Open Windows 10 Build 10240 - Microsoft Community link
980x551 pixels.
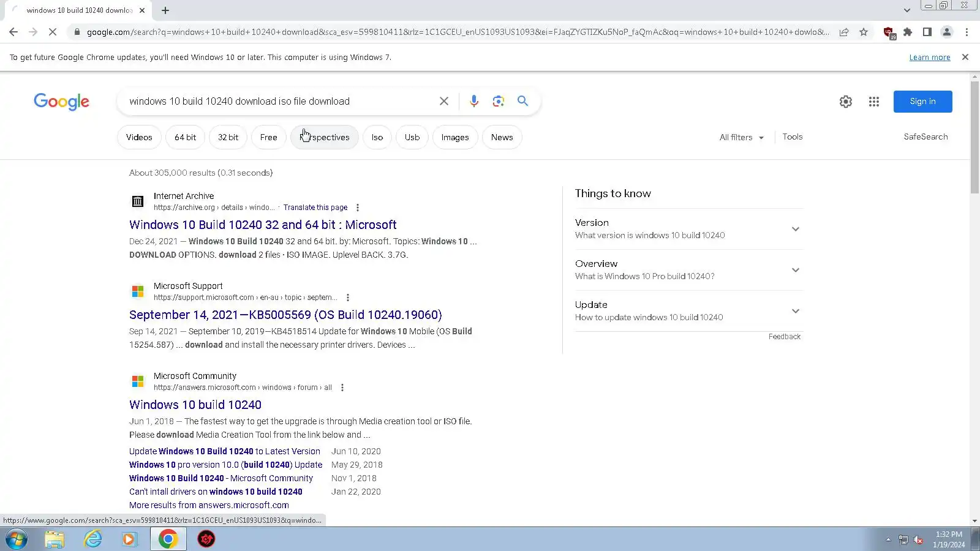point(221,478)
